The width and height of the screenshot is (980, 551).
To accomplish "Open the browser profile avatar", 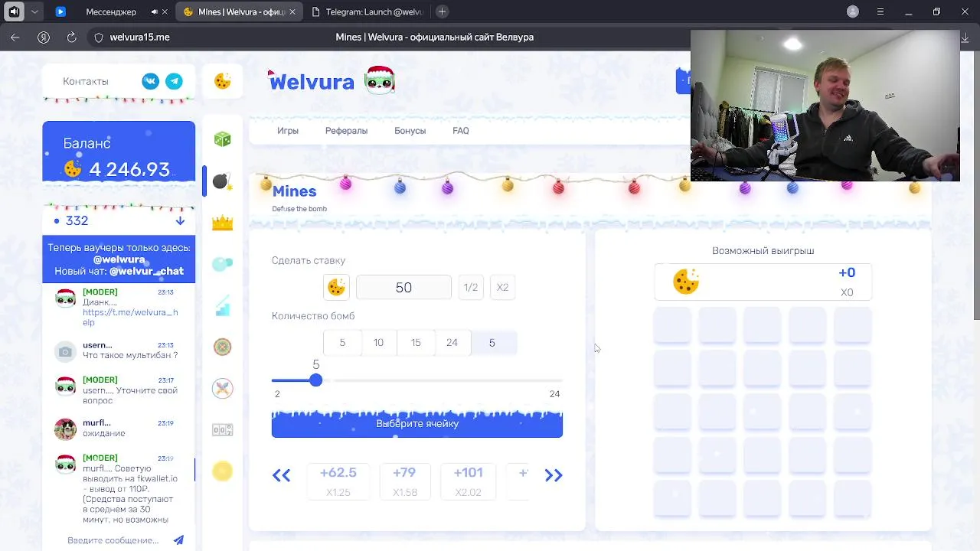I will pos(853,11).
